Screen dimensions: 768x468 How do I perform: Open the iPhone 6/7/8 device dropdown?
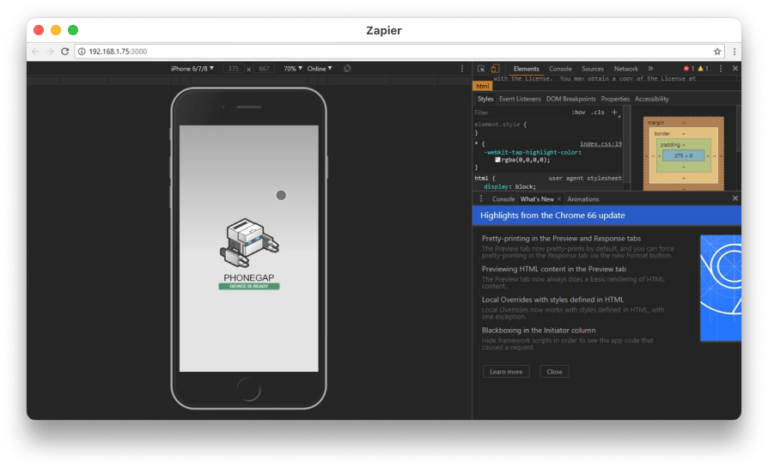coord(192,69)
